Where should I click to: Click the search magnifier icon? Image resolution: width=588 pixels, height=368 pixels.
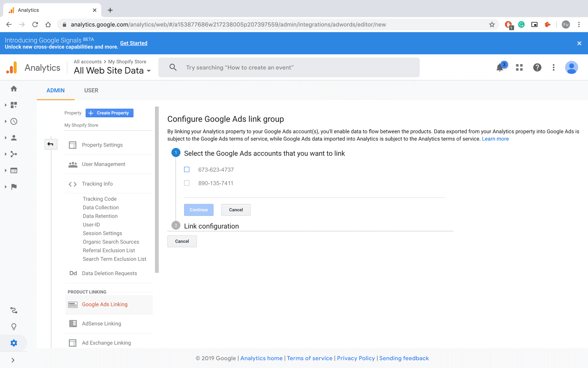point(173,67)
